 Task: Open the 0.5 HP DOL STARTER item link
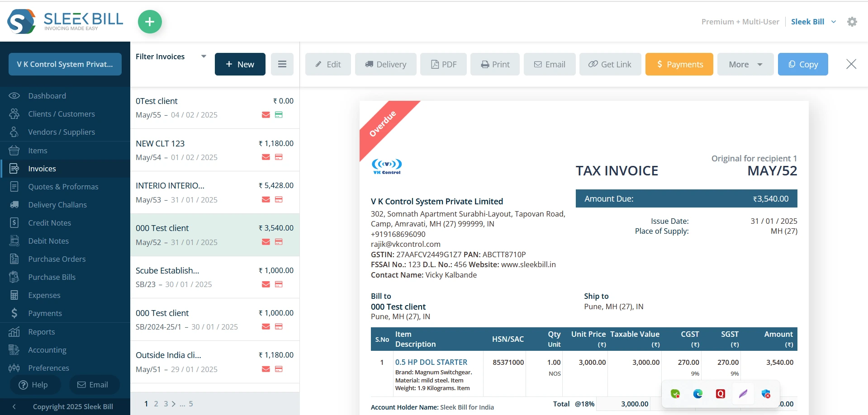point(431,362)
